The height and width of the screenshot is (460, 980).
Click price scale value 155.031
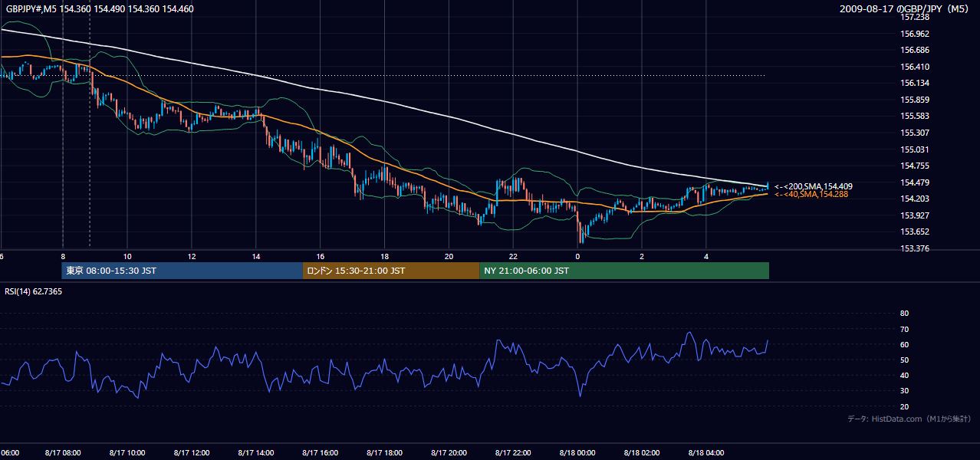[914, 149]
